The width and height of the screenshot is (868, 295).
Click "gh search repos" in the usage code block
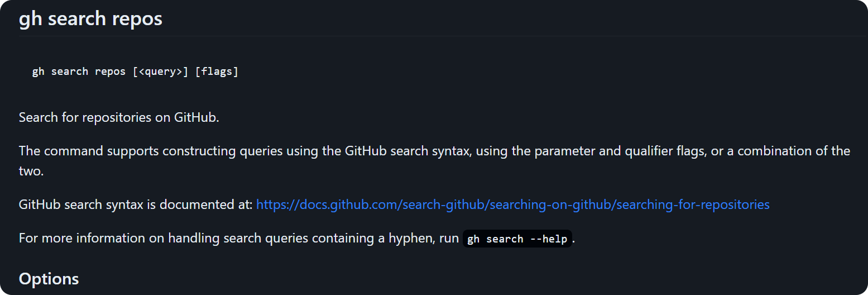coord(79,72)
